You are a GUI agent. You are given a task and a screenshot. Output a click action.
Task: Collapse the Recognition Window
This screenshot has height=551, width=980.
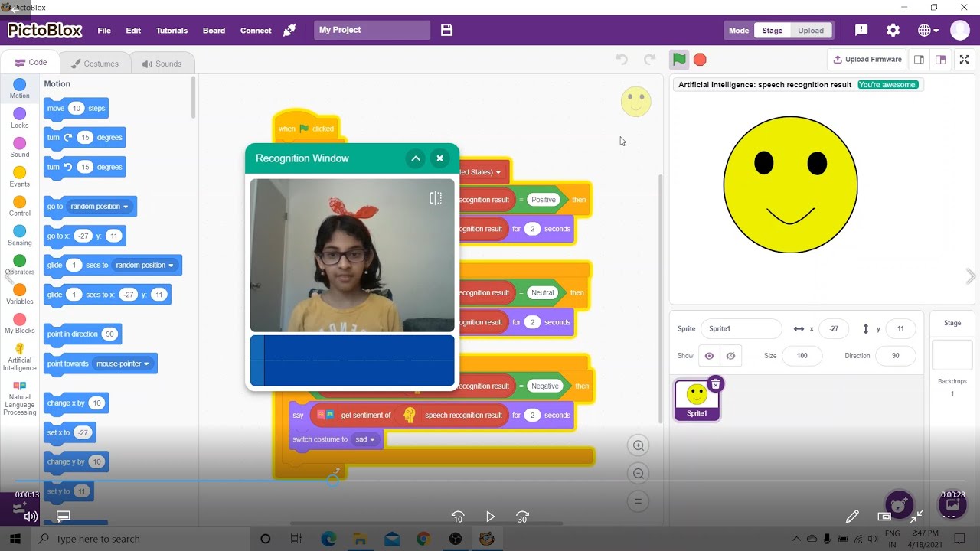coord(415,158)
